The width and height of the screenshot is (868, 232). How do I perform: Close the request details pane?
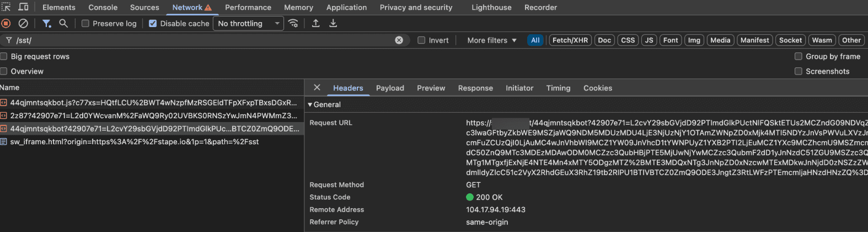(x=317, y=87)
